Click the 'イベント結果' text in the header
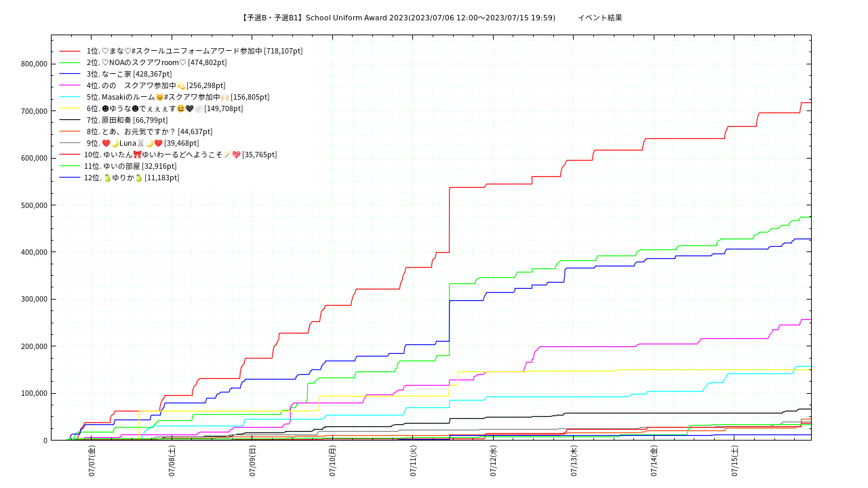The image size is (868, 488). (599, 18)
